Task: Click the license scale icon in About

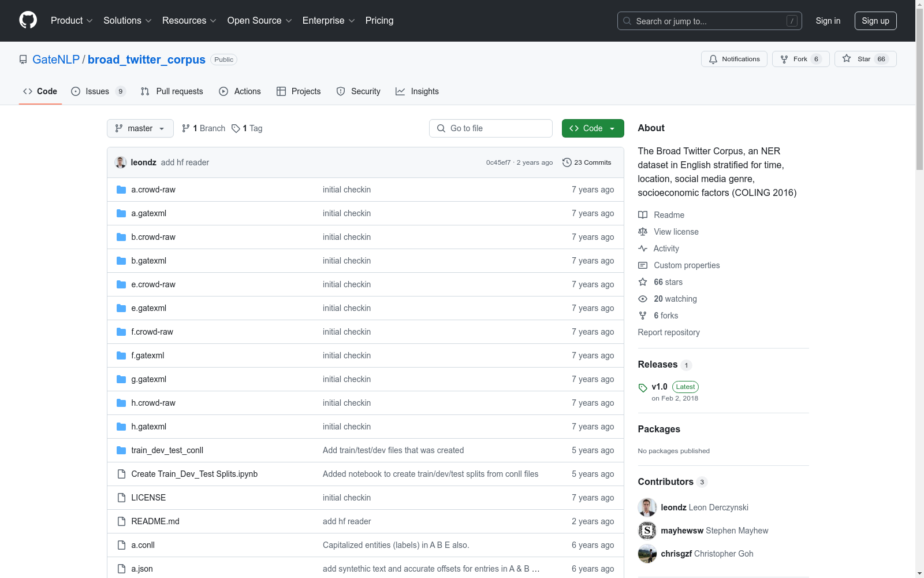Action: [643, 232]
